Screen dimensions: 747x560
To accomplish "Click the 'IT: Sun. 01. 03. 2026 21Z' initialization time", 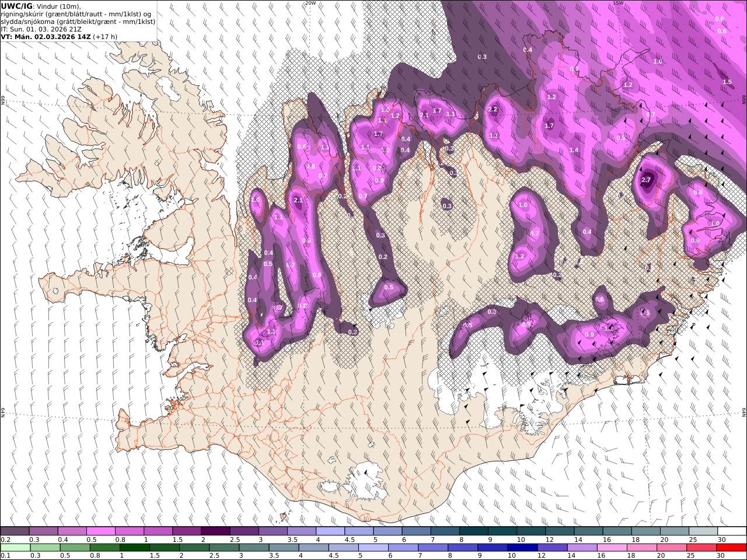I will coord(40,29).
